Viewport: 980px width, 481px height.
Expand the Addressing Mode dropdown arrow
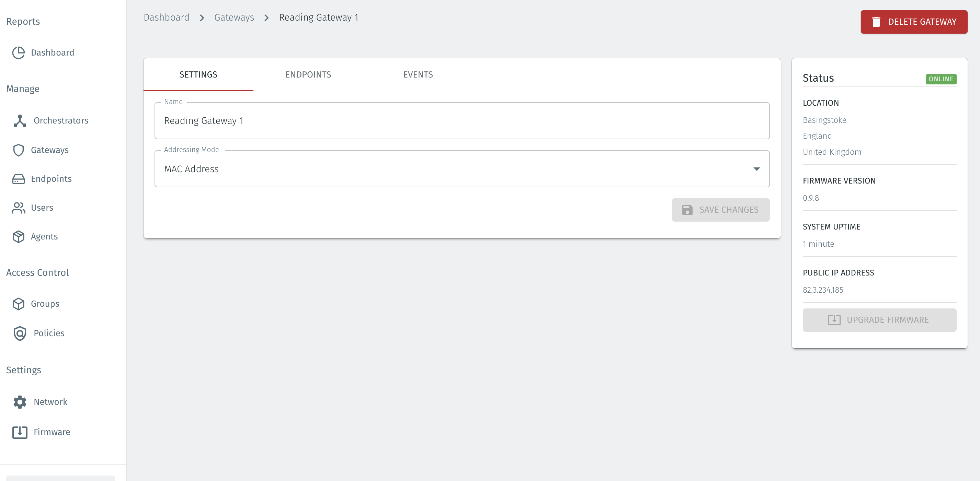pos(756,169)
